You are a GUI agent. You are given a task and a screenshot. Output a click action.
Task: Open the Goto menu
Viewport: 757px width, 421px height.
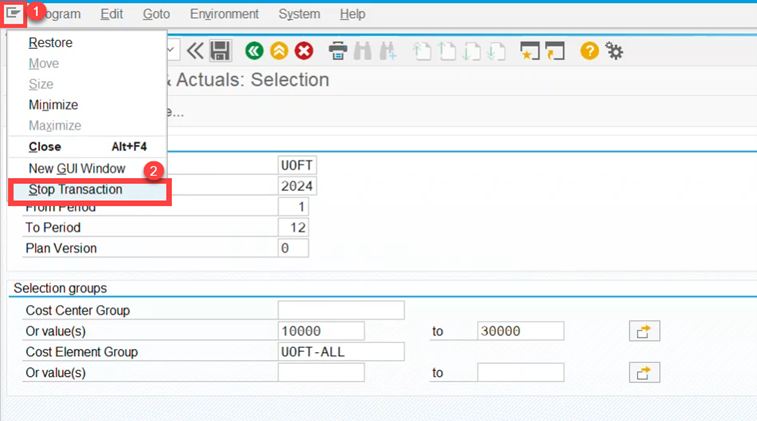coord(156,14)
